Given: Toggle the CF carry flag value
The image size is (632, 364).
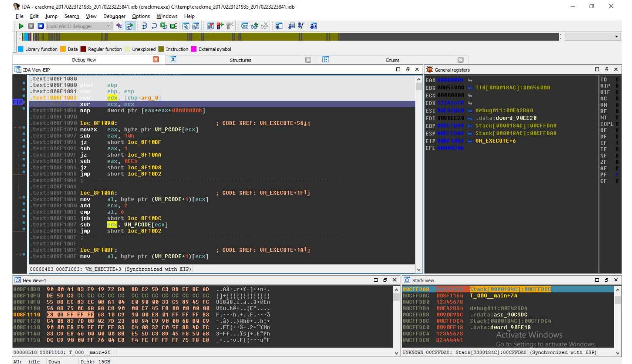Looking at the screenshot, I should click(x=617, y=181).
